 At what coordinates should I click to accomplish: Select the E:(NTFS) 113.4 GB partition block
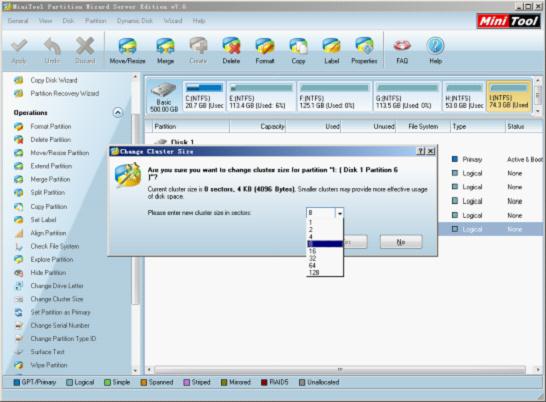pyautogui.click(x=261, y=96)
